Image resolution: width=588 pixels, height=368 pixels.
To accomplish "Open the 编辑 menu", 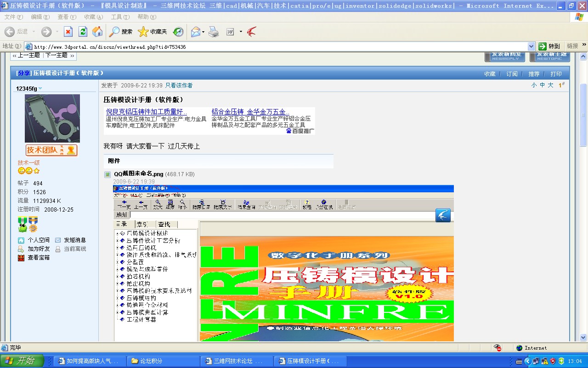I will (x=40, y=17).
